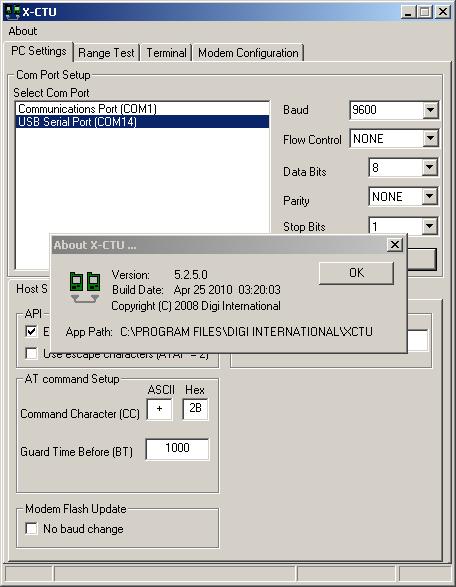Close the About X-CTU dialog
Image resolution: width=456 pixels, height=587 pixels.
(395, 245)
